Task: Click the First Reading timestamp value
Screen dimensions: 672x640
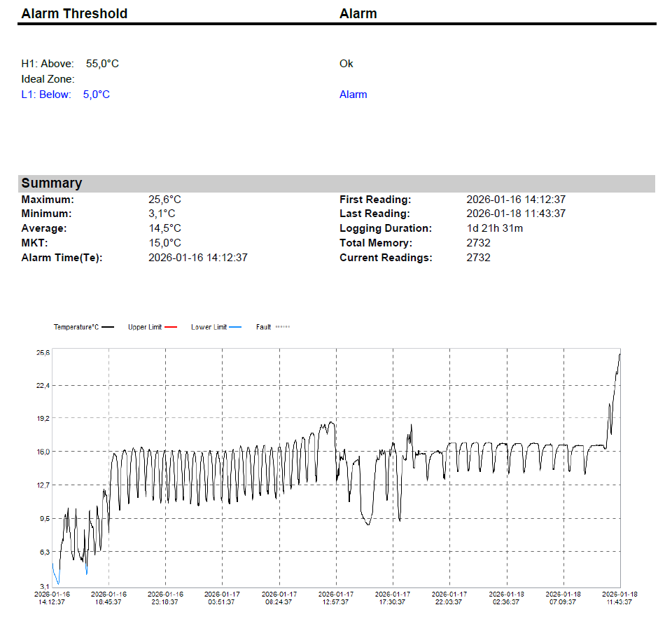Action: click(516, 200)
